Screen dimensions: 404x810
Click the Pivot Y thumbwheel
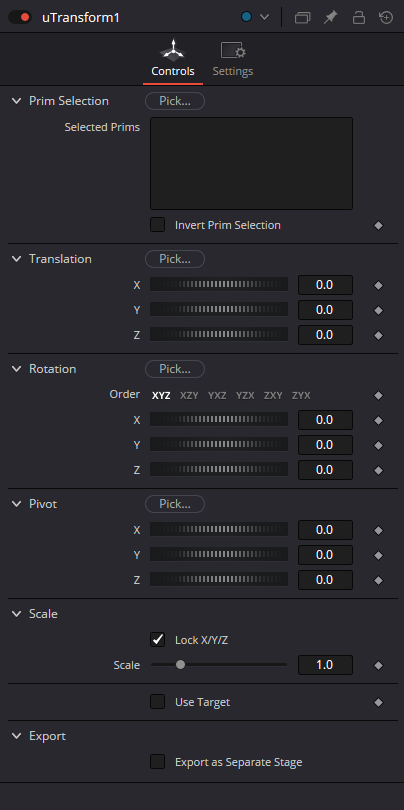click(x=219, y=554)
